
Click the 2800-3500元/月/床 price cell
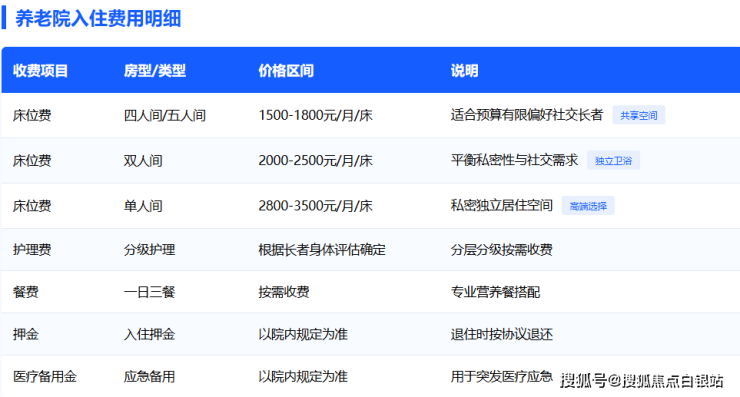(x=315, y=206)
